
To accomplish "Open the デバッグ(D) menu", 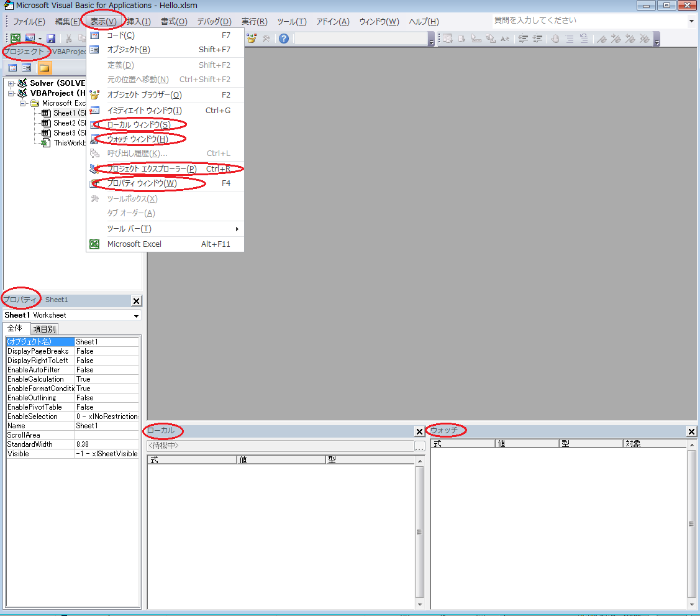I will tap(214, 21).
